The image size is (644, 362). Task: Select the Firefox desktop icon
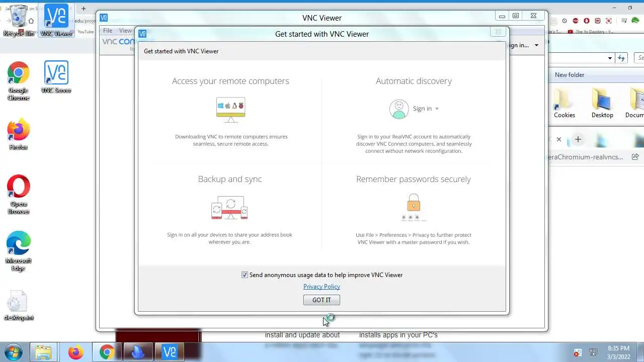(19, 134)
